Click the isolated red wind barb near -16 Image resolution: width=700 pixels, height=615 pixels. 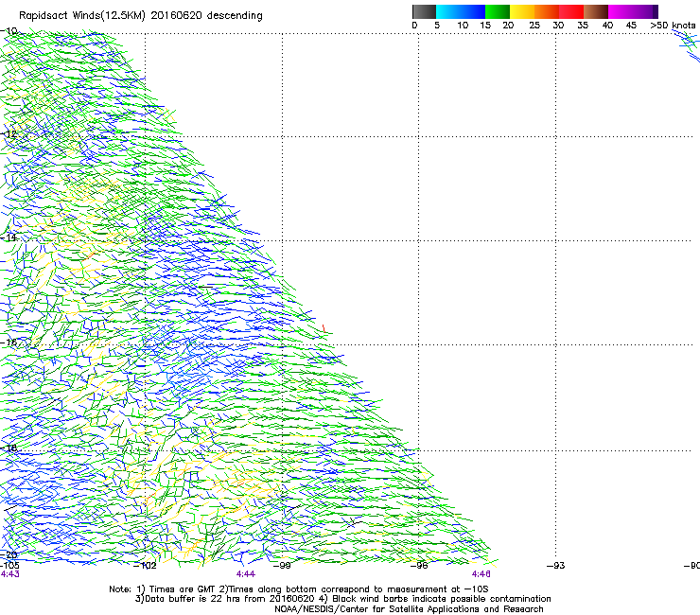(x=324, y=328)
